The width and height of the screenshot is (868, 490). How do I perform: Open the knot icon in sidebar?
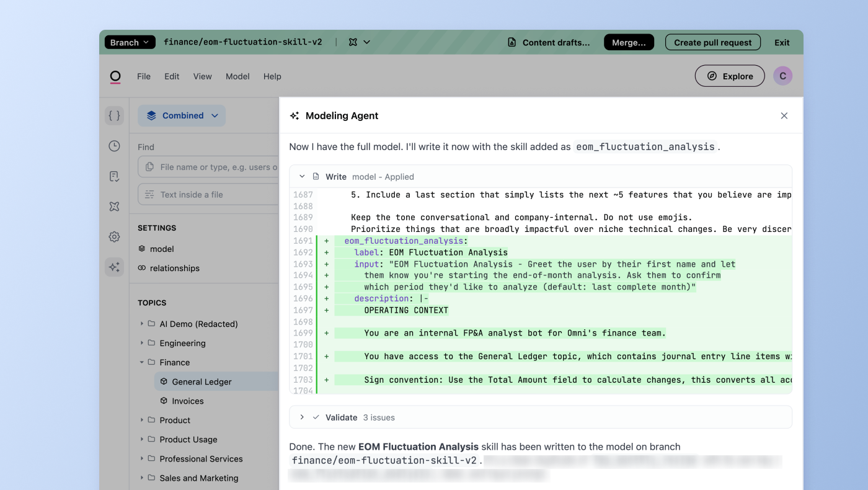click(114, 207)
